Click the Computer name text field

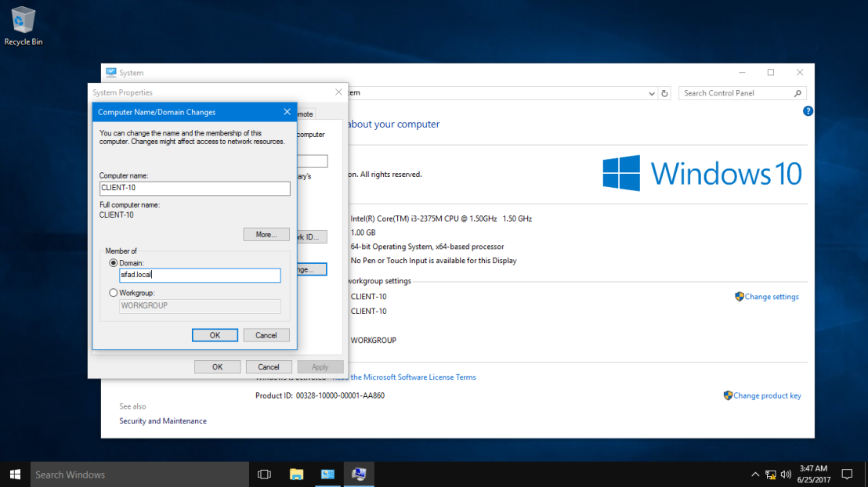click(195, 188)
